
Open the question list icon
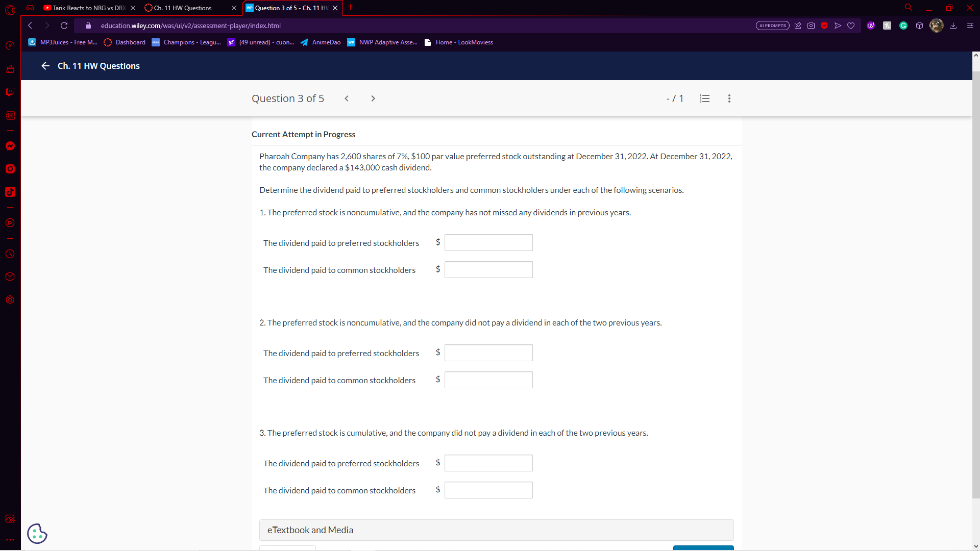pos(704,98)
